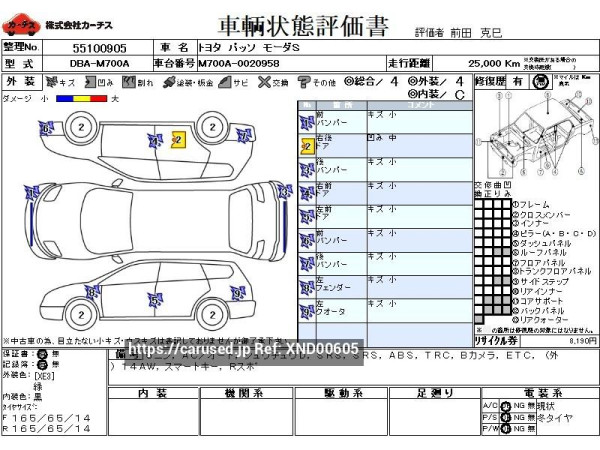The image size is (600, 450).
Task: Select the 交換 replacement X legend icon
Action: pos(264,82)
